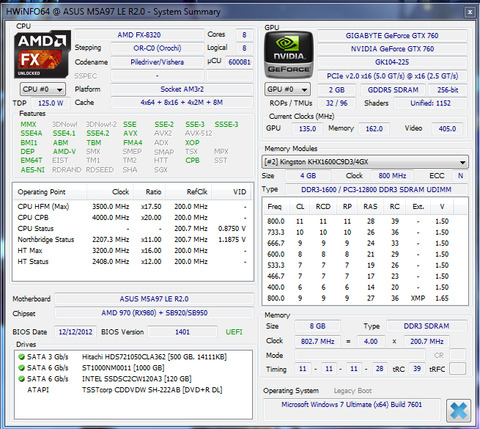Viewport: 480px width, 429px height.
Task: Select the XMP 1.65 timing row
Action: click(365, 298)
